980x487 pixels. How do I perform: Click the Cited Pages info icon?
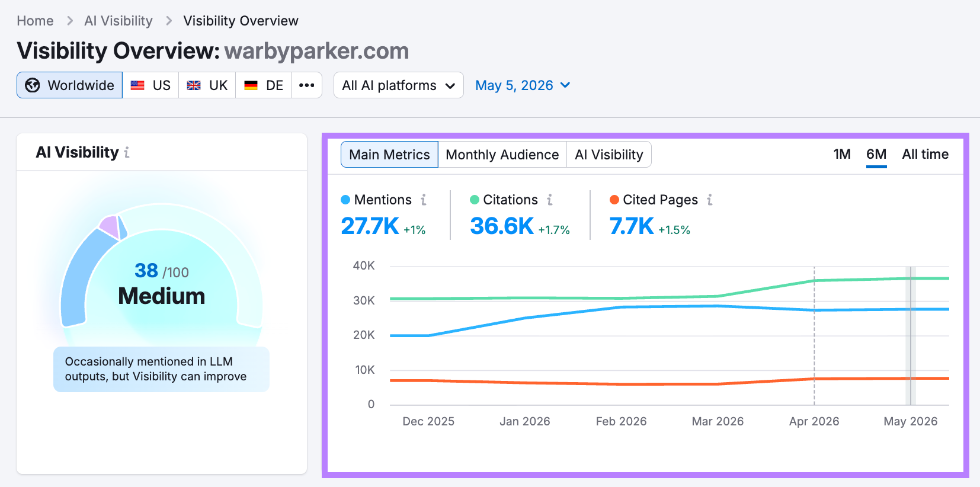710,200
